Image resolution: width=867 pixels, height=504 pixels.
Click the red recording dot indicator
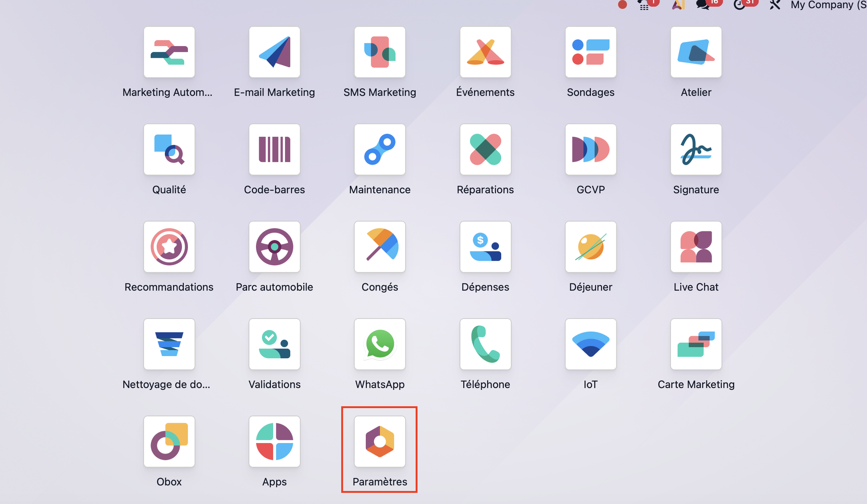coord(622,5)
